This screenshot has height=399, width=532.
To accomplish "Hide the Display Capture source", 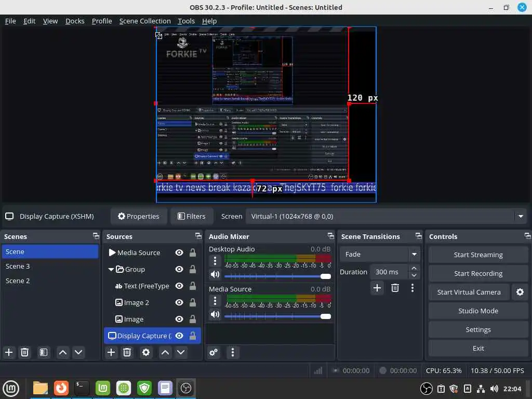I will (179, 336).
